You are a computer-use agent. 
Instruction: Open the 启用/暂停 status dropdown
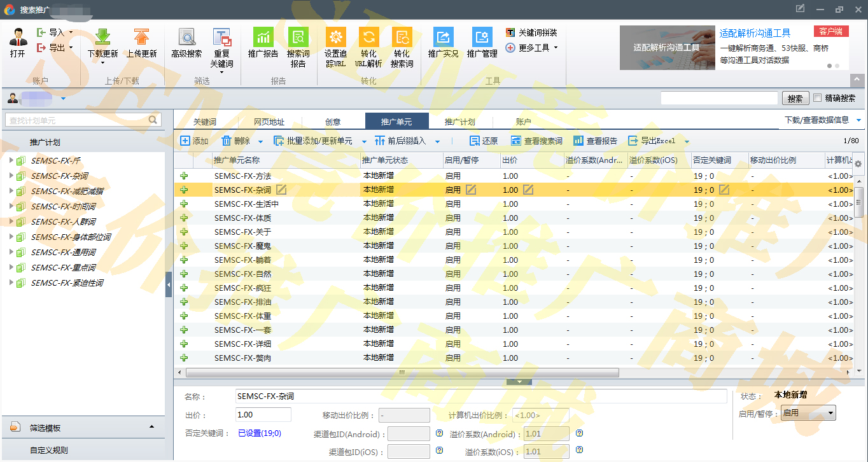pos(808,413)
